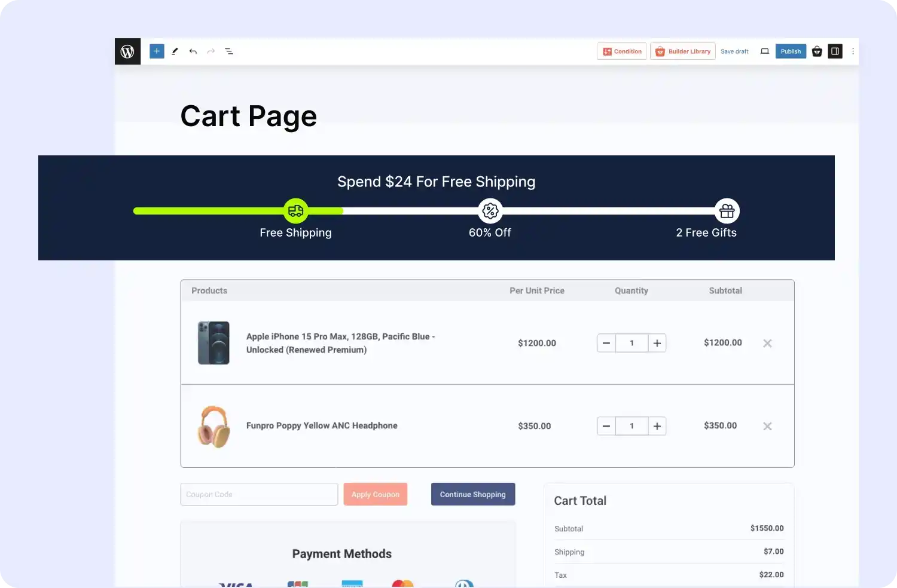Click the Publish button
This screenshot has width=897, height=588.
coord(791,51)
